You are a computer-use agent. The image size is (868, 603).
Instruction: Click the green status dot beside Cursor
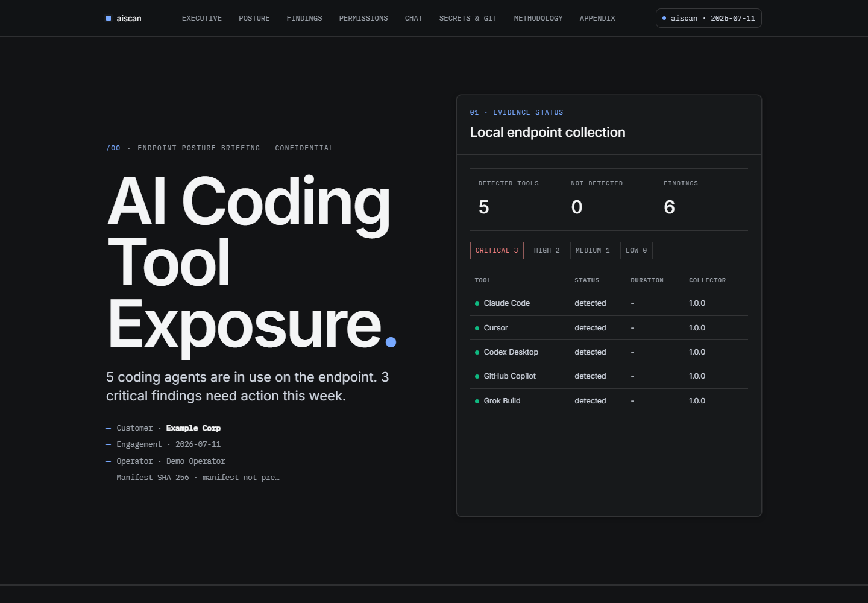[x=477, y=328]
